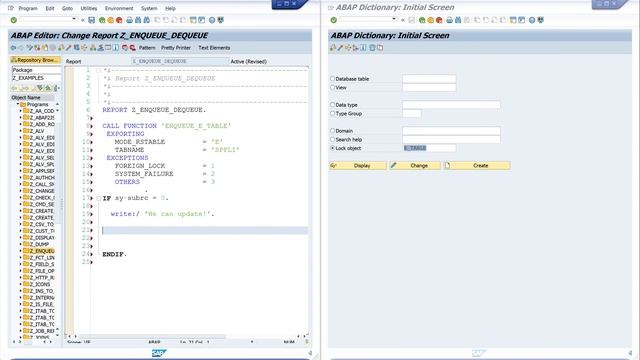Click into the Lock object name field

(429, 148)
